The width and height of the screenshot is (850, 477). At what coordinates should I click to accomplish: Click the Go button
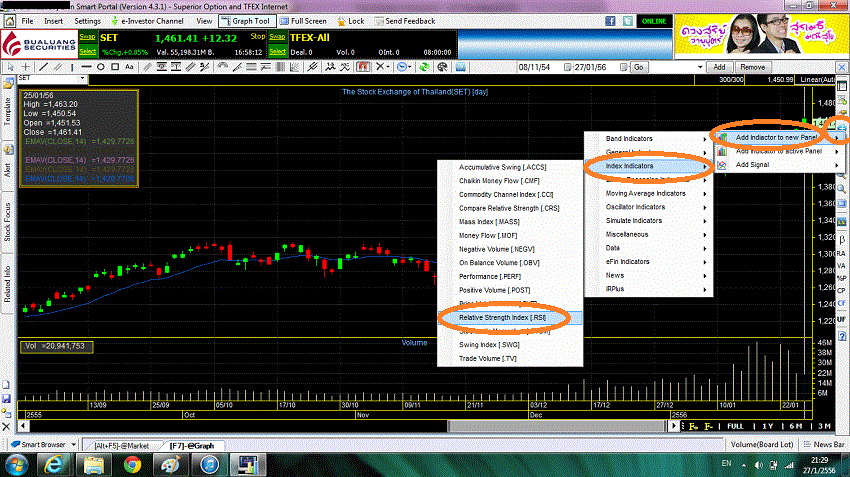(639, 67)
